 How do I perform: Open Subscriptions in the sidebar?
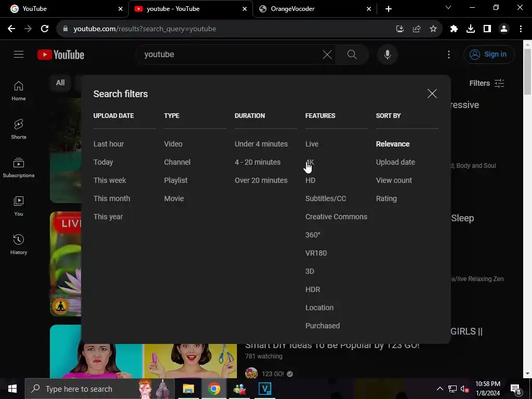click(x=19, y=168)
